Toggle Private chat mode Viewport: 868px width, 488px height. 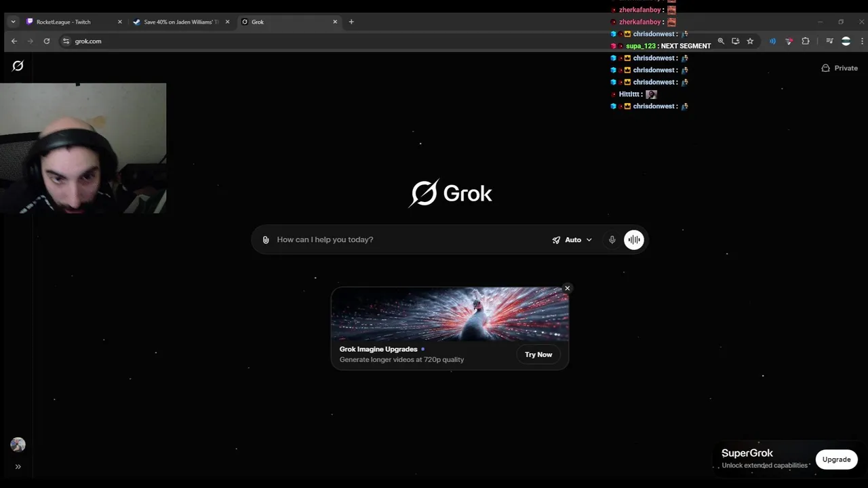[x=840, y=68]
